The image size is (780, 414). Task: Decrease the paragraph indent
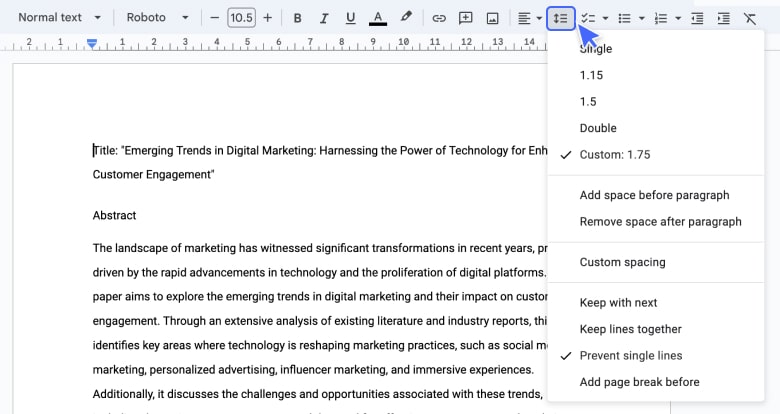697,18
